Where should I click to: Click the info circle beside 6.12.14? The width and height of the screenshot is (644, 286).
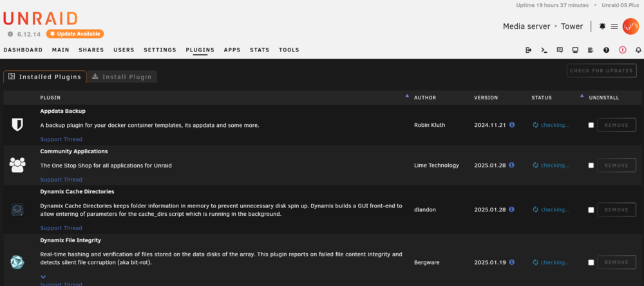click(x=10, y=34)
